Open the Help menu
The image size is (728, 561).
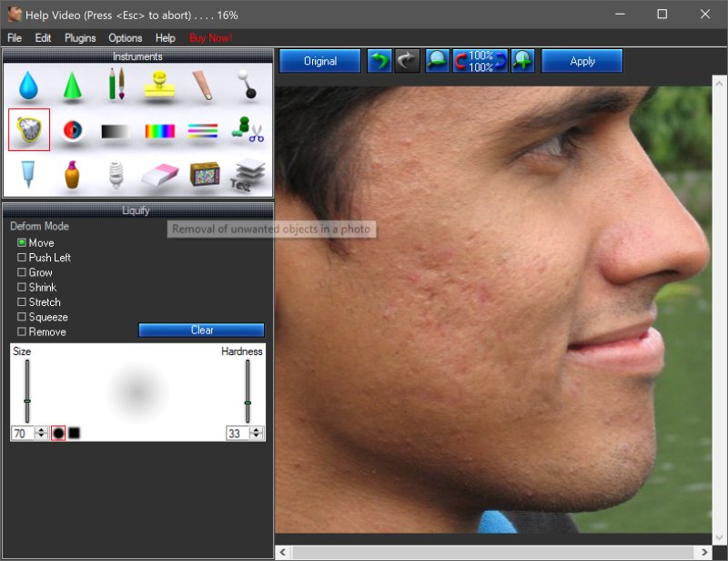[x=166, y=37]
